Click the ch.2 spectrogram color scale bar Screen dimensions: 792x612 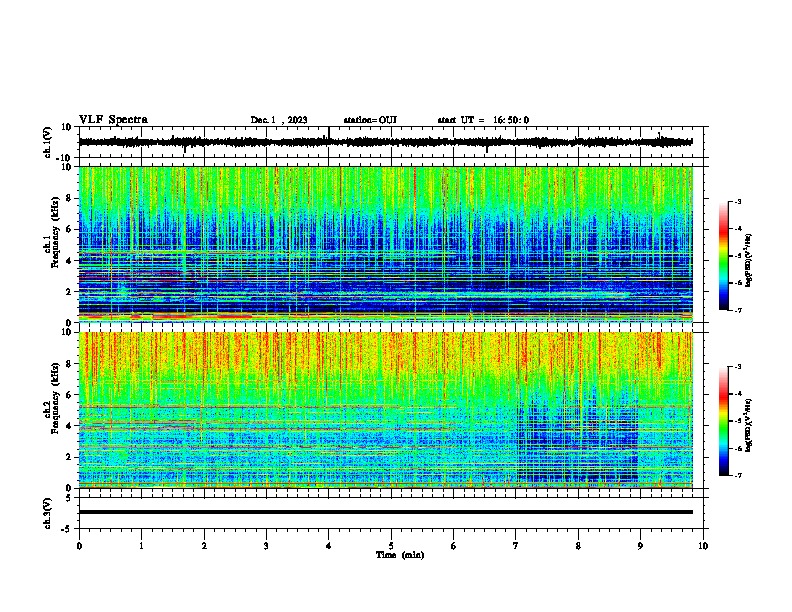(723, 421)
